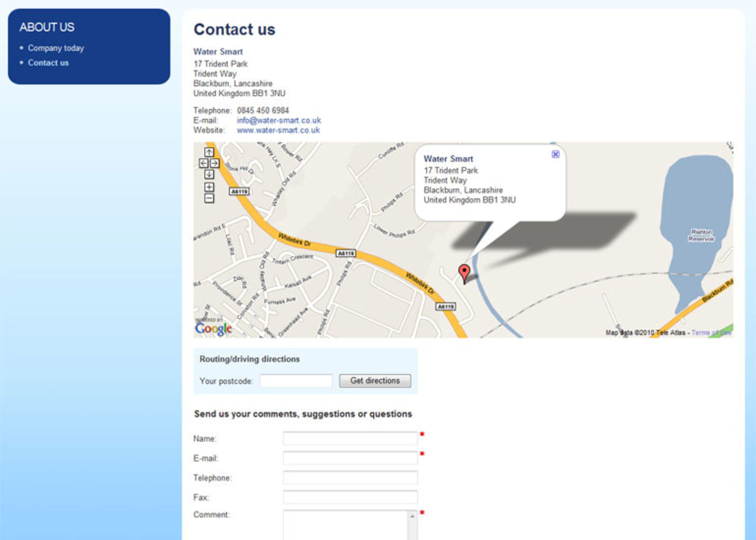
Task: Focus the Your postcode input field
Action: 296,381
